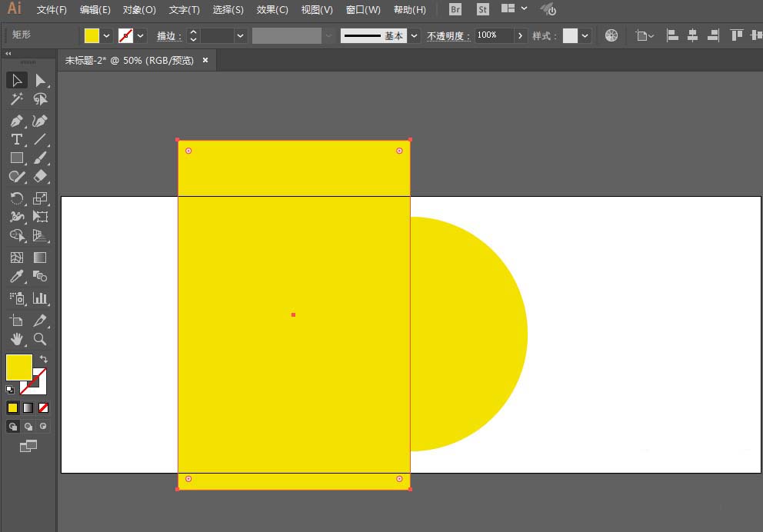
Task: Select the Column Graph tool
Action: point(41,298)
